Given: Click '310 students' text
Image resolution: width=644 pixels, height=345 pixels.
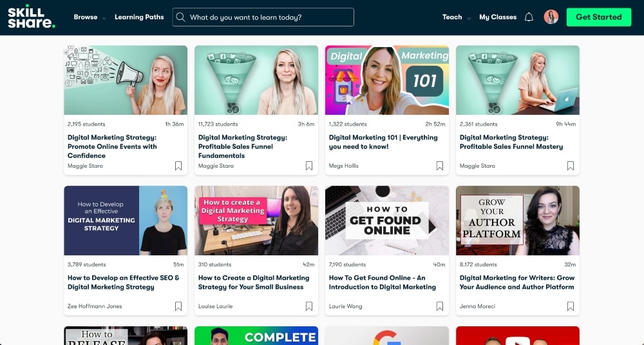Looking at the screenshot, I should (x=215, y=264).
